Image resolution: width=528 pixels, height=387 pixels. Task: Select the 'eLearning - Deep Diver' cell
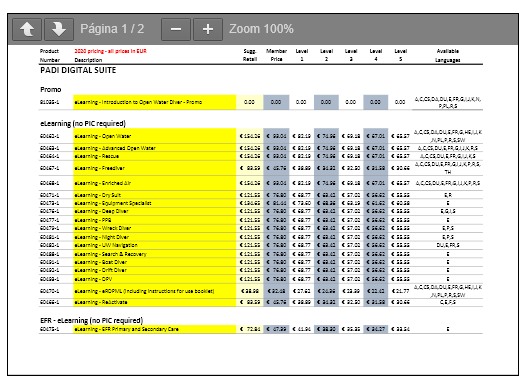(x=155, y=211)
